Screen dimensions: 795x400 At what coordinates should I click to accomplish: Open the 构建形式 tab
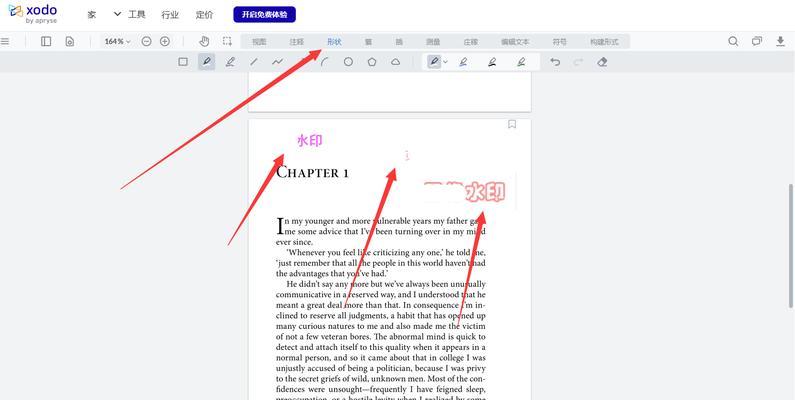(604, 42)
